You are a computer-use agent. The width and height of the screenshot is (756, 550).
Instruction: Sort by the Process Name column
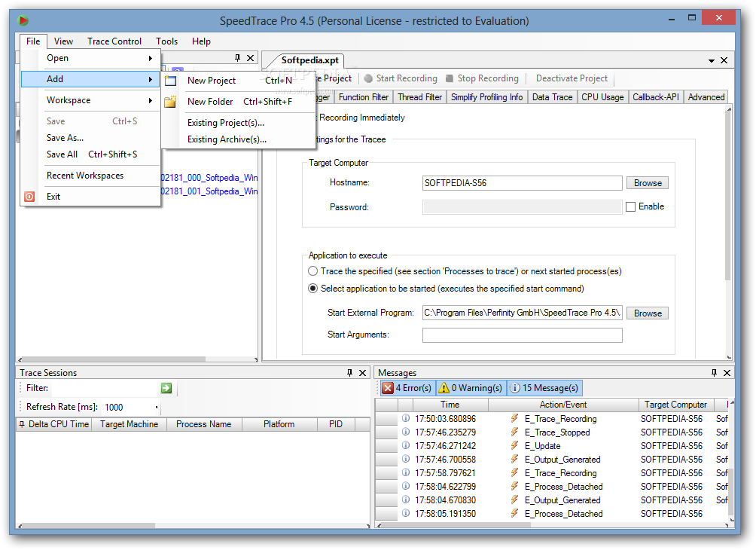(204, 424)
